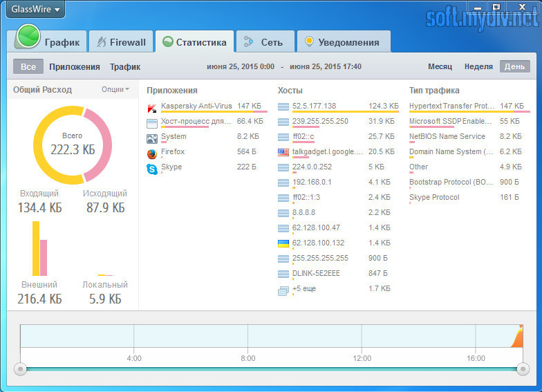The height and width of the screenshot is (392, 542).
Task: Select the Все filter
Action: coord(28,66)
